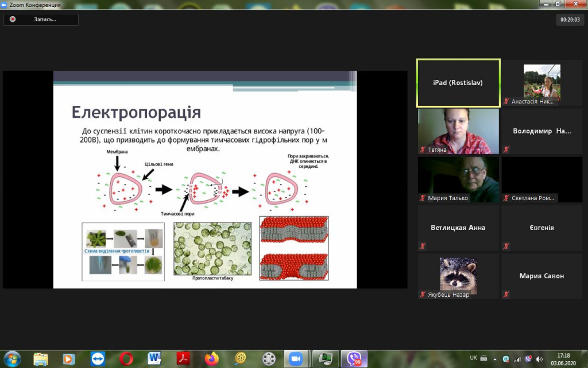Click the Протопласти табаку caption
Screen dimensions: 588x368
[212, 278]
